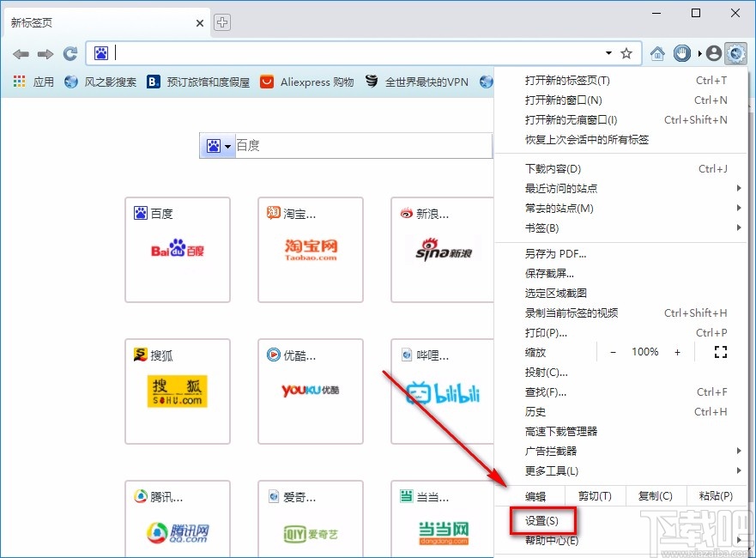
Task: Open the Booking 'B' bookmark icon
Action: click(154, 82)
